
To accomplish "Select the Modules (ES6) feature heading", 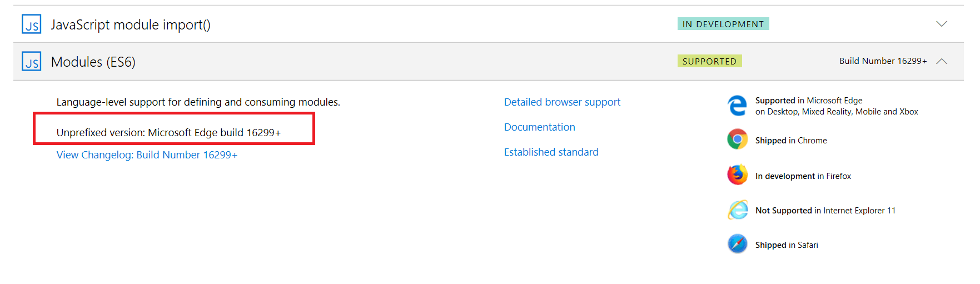I will click(93, 62).
